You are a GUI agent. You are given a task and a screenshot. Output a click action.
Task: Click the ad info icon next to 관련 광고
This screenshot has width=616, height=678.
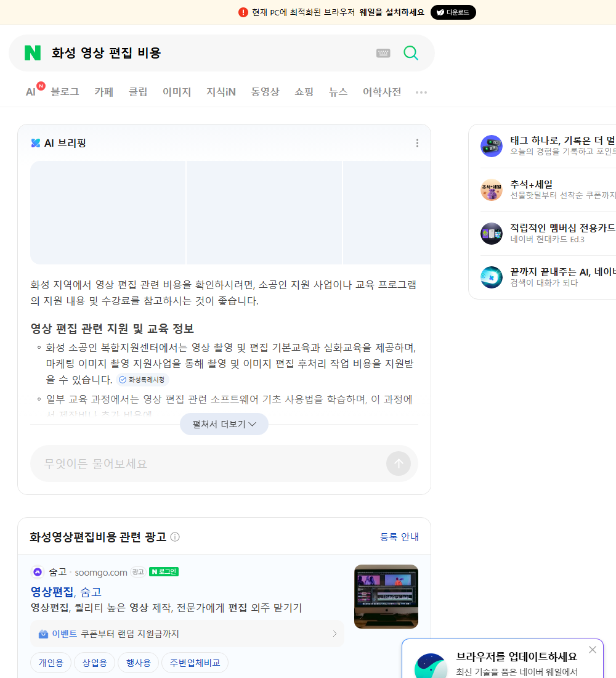(175, 537)
